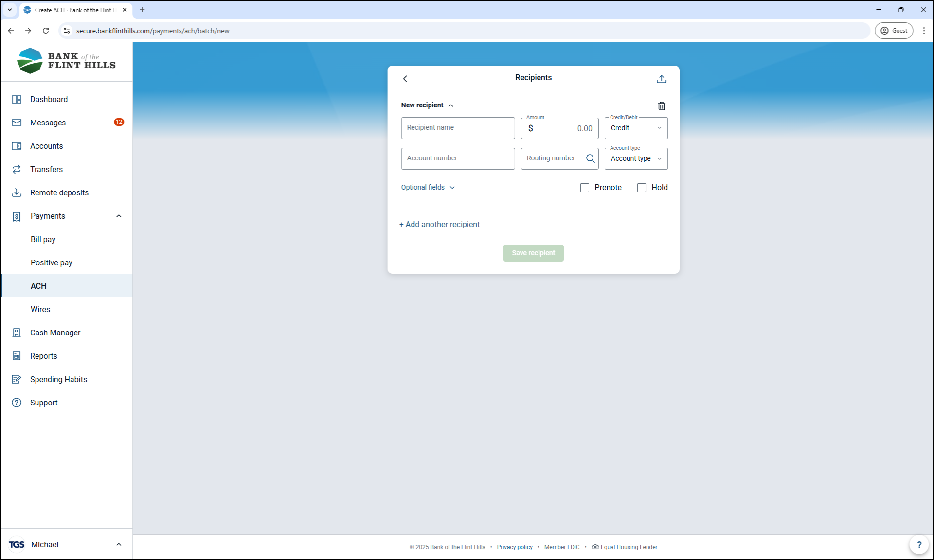934x560 pixels.
Task: Click the upload recipients file icon
Action: point(661,79)
